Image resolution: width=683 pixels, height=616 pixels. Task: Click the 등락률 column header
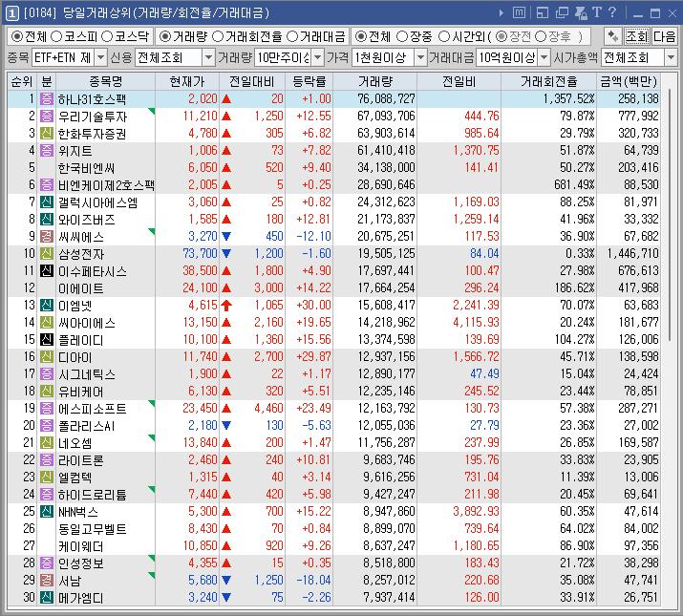click(309, 81)
